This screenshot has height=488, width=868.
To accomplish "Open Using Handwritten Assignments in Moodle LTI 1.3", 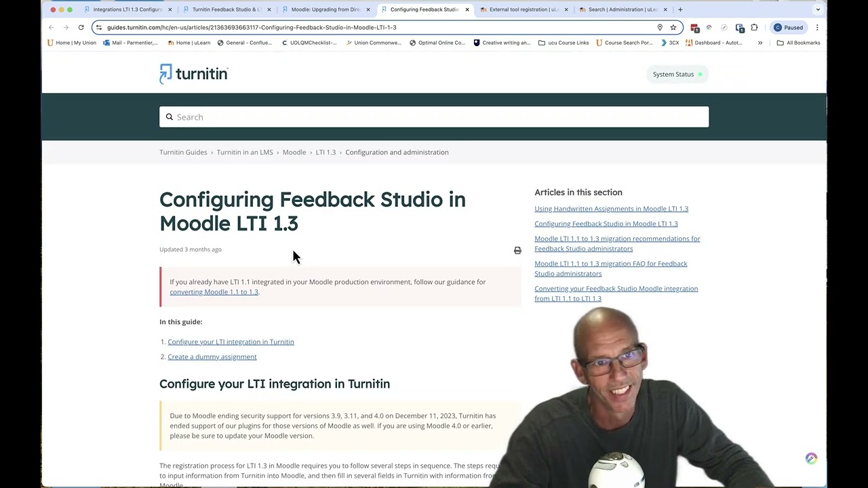I will tap(611, 209).
